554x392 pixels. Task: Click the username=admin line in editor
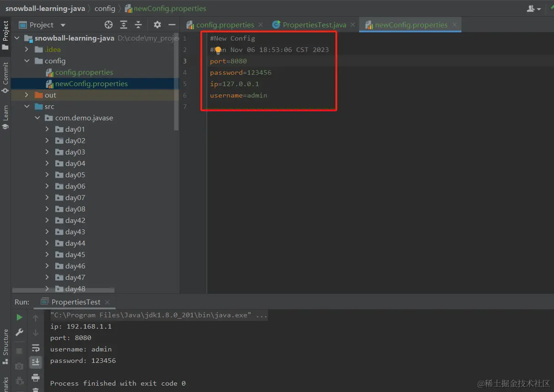[239, 95]
